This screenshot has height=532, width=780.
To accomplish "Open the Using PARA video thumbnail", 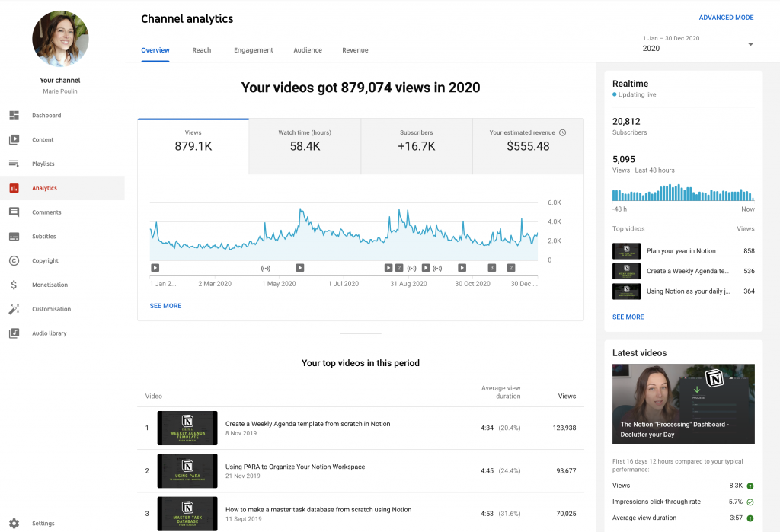I will (x=187, y=471).
